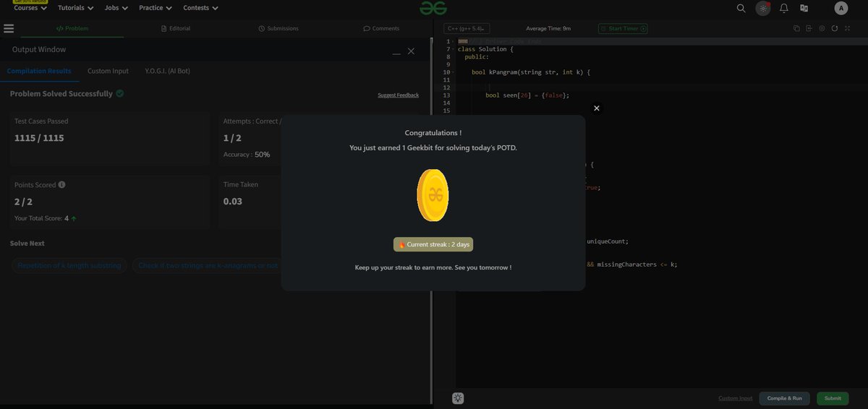Screen dimensions: 868x409
Task: Open the Y.O.G.I. (AI Bot) tab
Action: point(168,71)
